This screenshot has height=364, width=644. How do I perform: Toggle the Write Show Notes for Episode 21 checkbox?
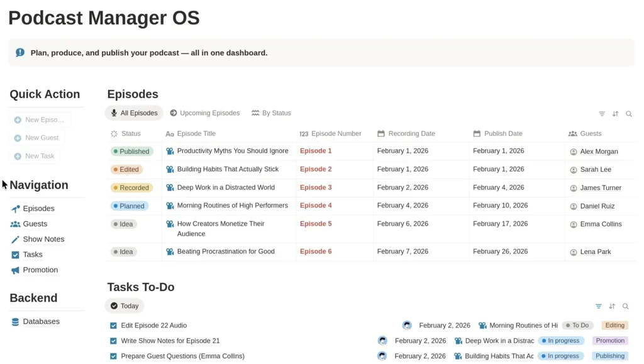(x=113, y=341)
